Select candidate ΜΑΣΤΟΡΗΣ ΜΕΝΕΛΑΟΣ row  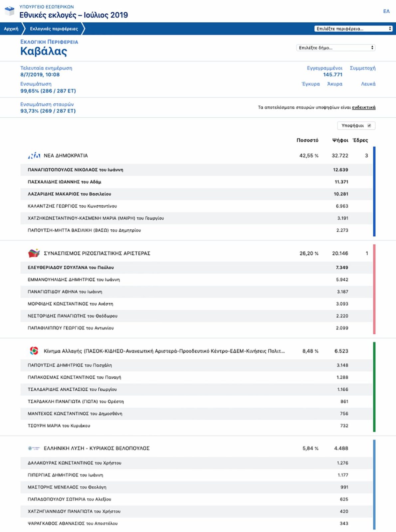coord(196,487)
